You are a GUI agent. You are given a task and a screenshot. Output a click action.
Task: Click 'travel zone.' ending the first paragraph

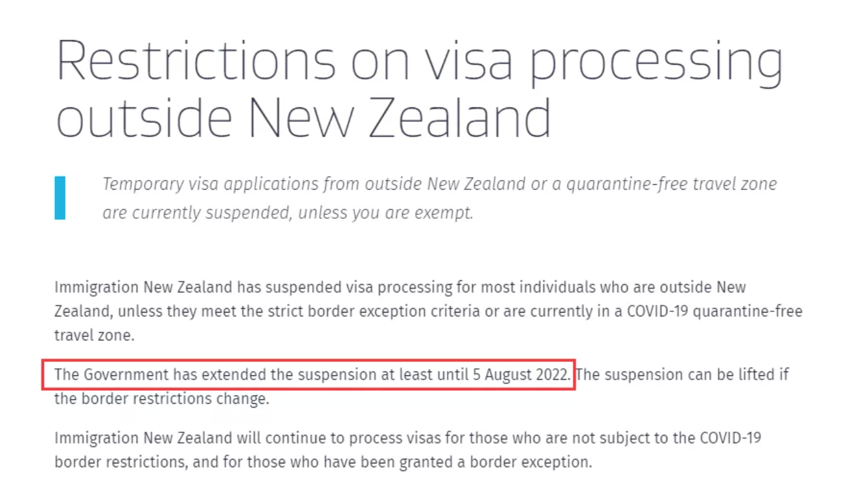coord(93,335)
